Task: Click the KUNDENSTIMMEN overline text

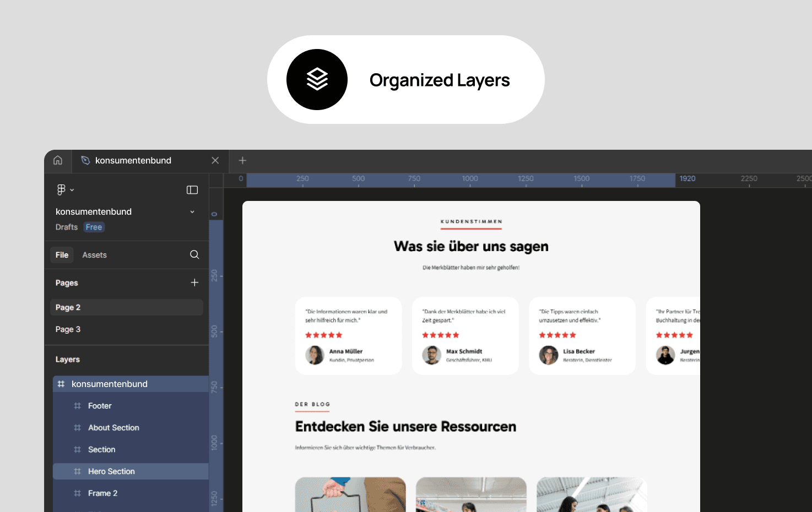Action: pyautogui.click(x=471, y=221)
